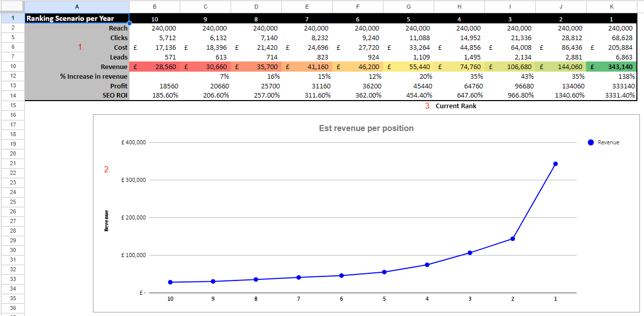Click the Revenue row label
The height and width of the screenshot is (316, 644).
[x=114, y=66]
